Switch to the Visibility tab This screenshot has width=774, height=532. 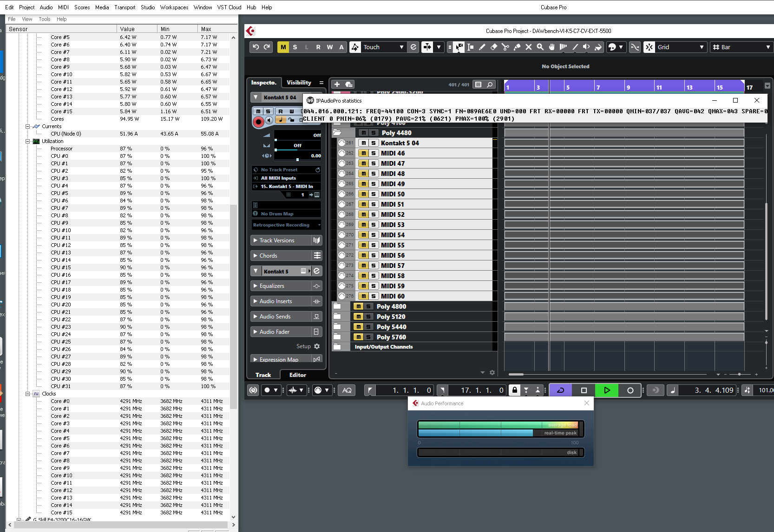[299, 83]
